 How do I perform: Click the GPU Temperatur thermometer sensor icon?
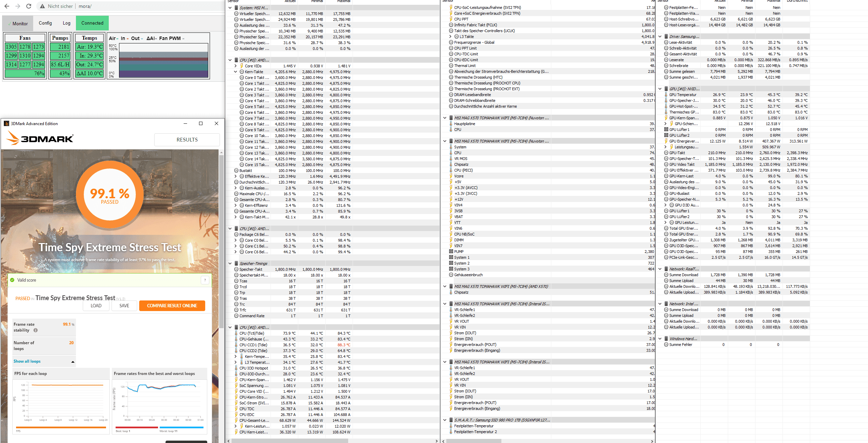tap(666, 95)
